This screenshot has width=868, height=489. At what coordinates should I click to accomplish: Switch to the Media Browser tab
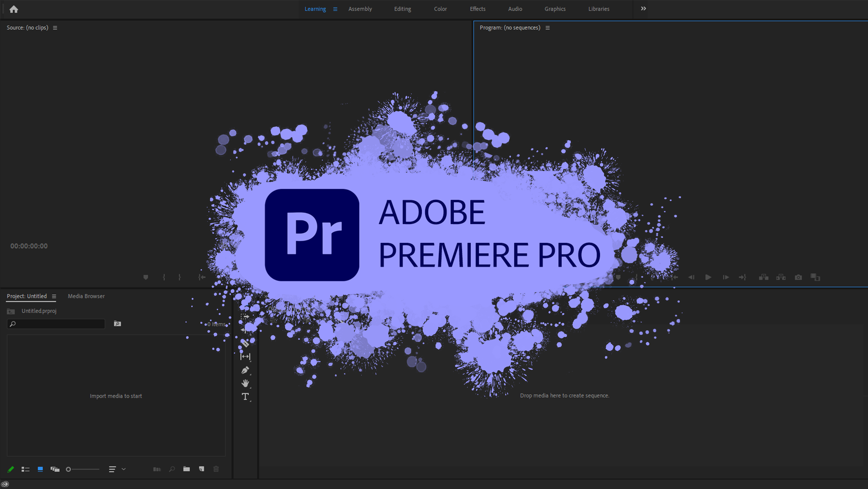[x=86, y=296]
